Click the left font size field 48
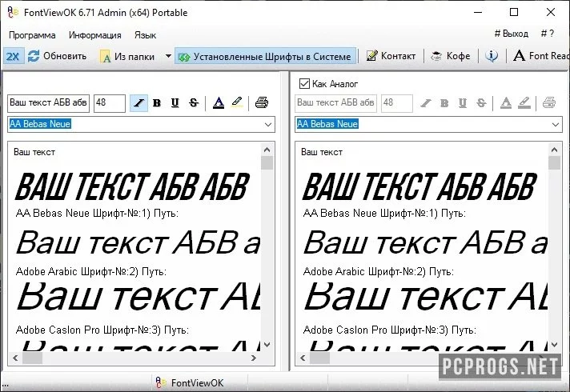 [x=110, y=103]
